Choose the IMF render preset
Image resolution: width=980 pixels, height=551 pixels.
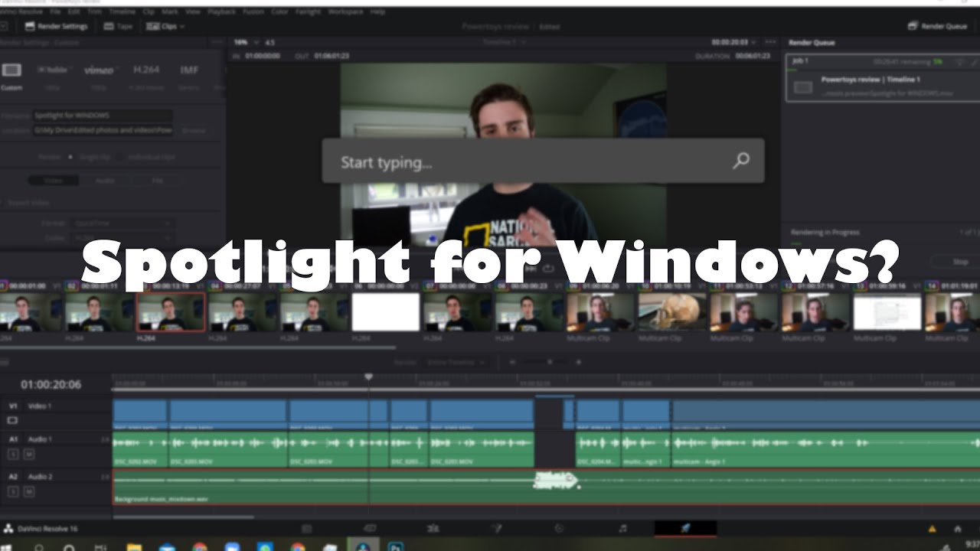point(189,70)
